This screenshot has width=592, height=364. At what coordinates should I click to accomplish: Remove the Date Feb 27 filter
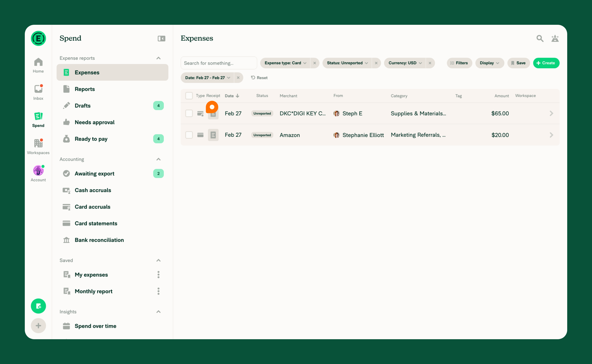238,78
